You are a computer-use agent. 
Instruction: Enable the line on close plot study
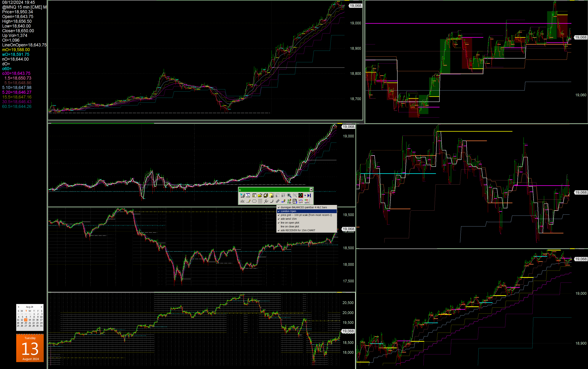pyautogui.click(x=290, y=226)
